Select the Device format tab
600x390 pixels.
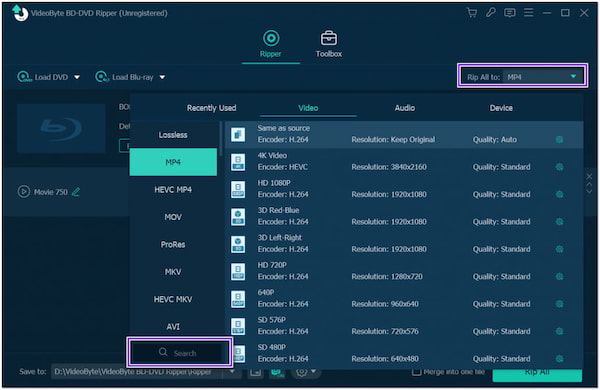(501, 108)
